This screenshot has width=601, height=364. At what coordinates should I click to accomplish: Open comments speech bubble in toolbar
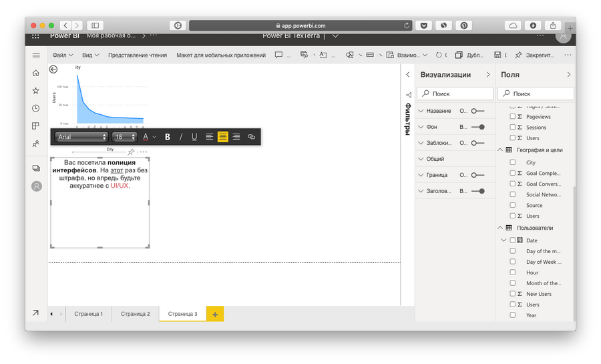278,55
